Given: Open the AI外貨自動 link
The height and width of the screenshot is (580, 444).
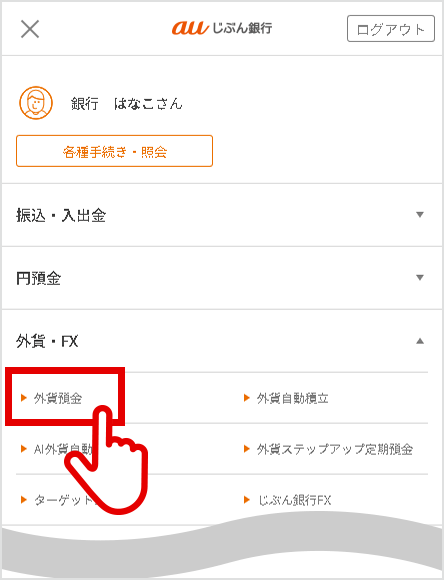Looking at the screenshot, I should (63, 449).
